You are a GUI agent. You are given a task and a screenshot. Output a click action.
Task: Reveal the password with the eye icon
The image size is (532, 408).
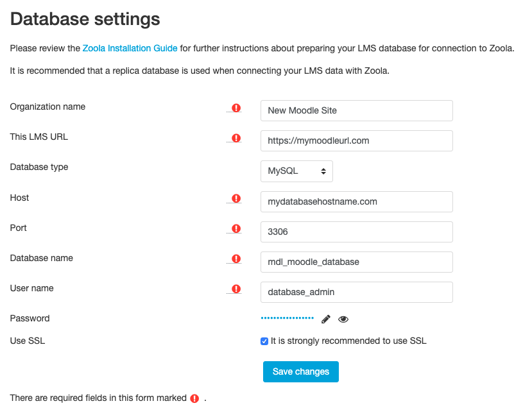343,319
